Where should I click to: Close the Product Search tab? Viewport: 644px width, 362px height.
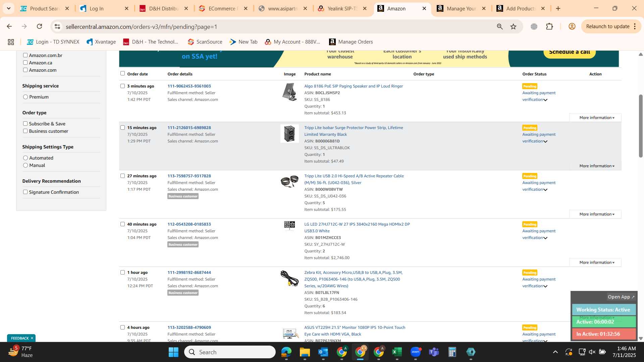[x=67, y=8]
